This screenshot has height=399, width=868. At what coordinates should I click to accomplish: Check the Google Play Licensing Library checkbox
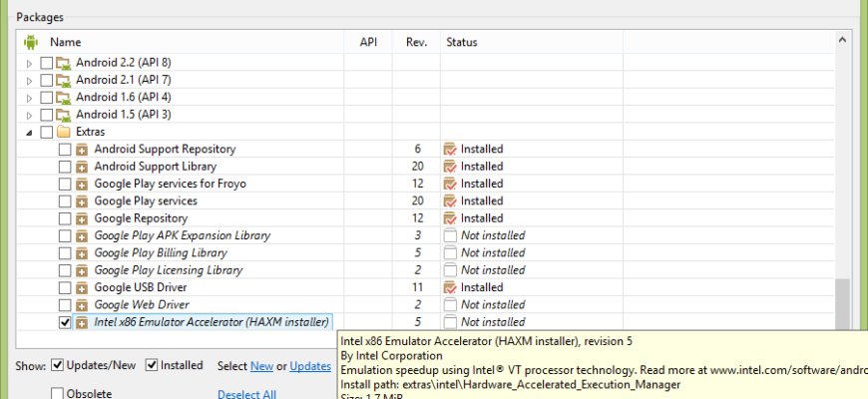(65, 270)
